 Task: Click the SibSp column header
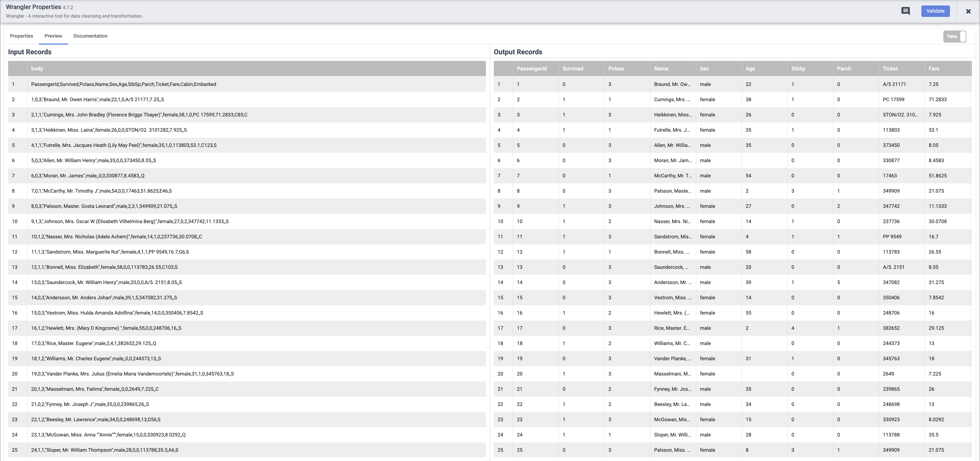tap(798, 69)
